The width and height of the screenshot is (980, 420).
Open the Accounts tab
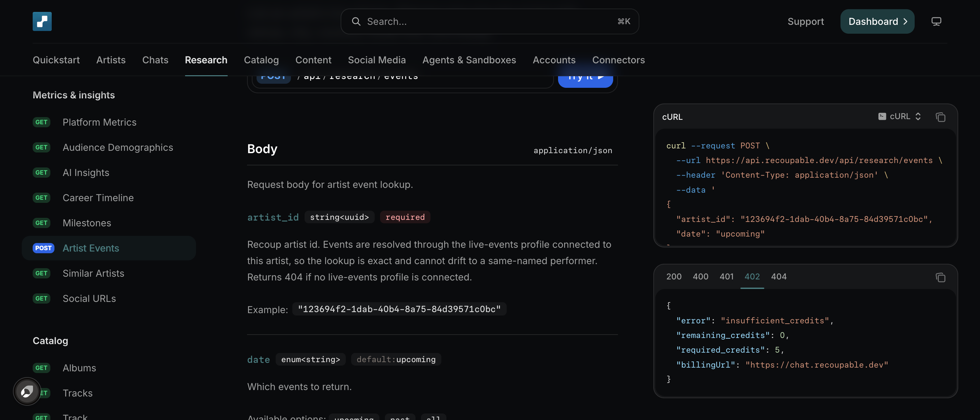point(554,60)
